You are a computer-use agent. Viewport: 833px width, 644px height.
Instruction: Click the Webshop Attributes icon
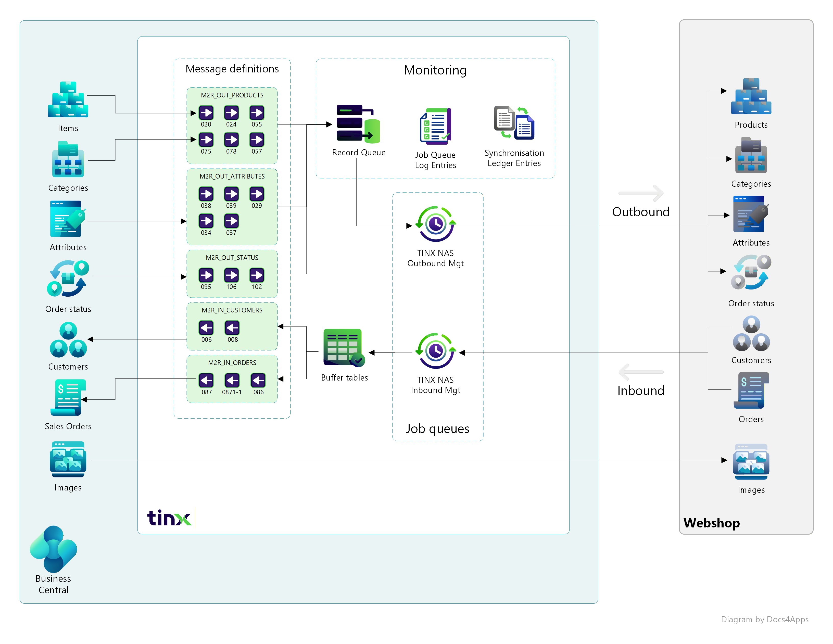(x=751, y=214)
